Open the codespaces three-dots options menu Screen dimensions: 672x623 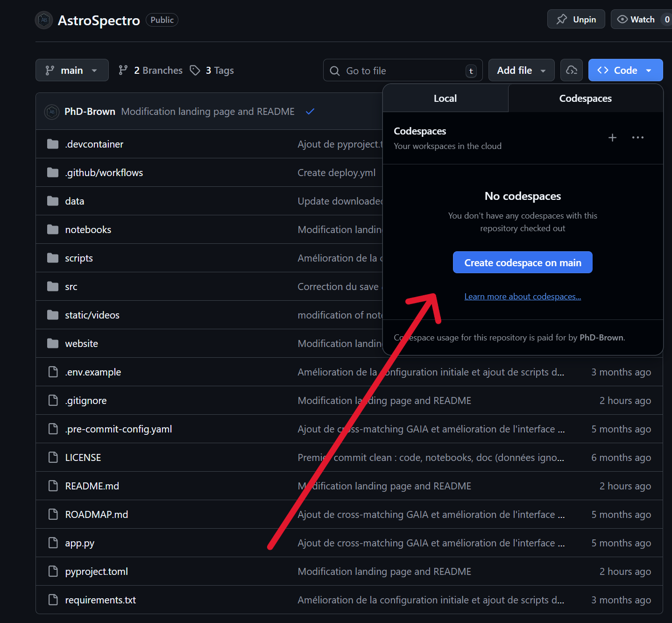pos(637,138)
